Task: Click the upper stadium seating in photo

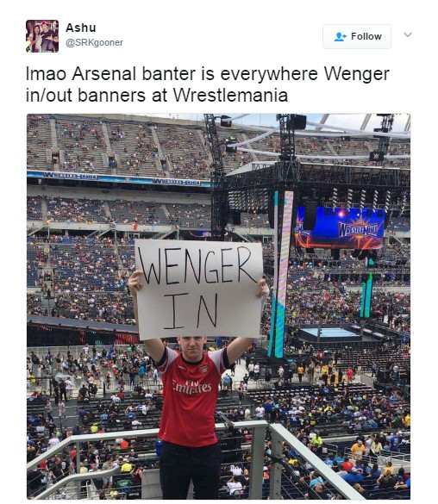Action: click(119, 145)
